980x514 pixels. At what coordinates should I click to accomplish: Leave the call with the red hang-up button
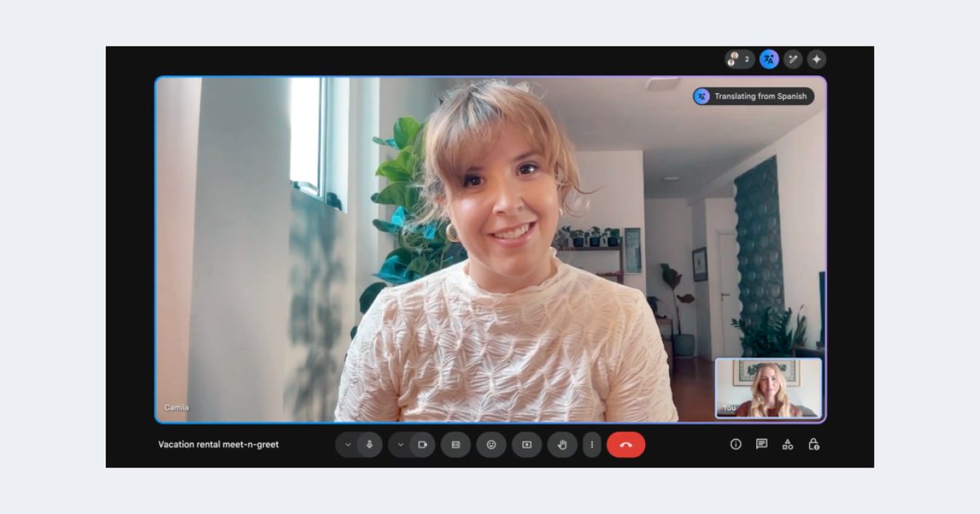click(x=626, y=445)
